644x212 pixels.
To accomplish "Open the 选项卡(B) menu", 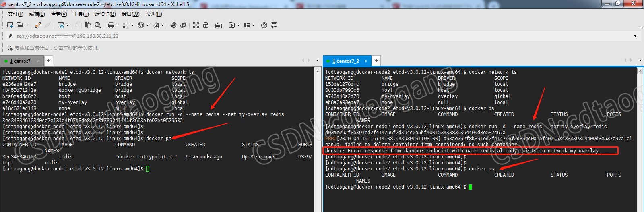I will click(x=105, y=14).
